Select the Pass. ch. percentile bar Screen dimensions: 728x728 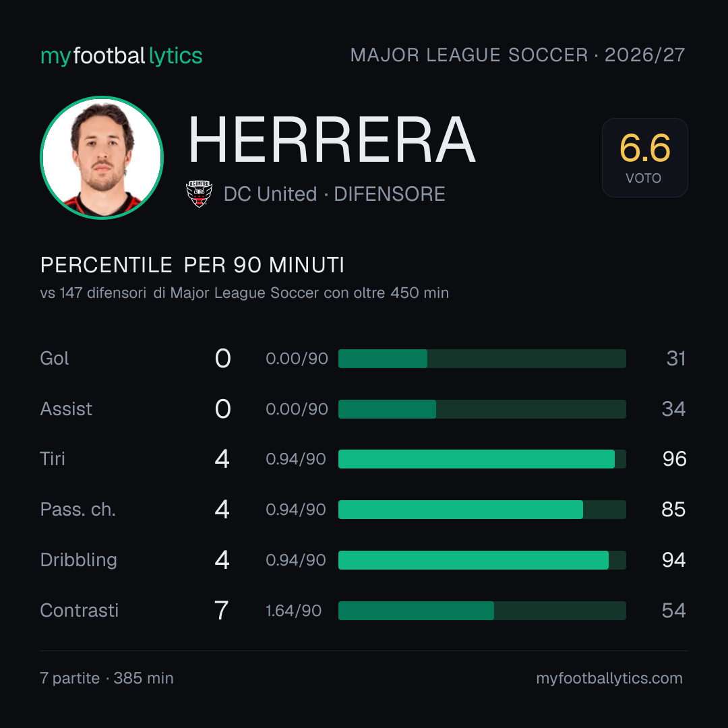tap(482, 510)
